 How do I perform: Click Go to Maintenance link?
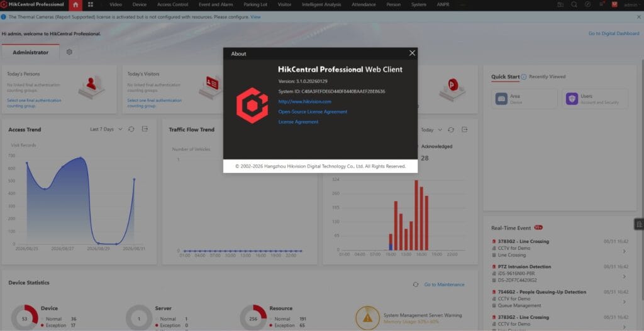[445, 285]
